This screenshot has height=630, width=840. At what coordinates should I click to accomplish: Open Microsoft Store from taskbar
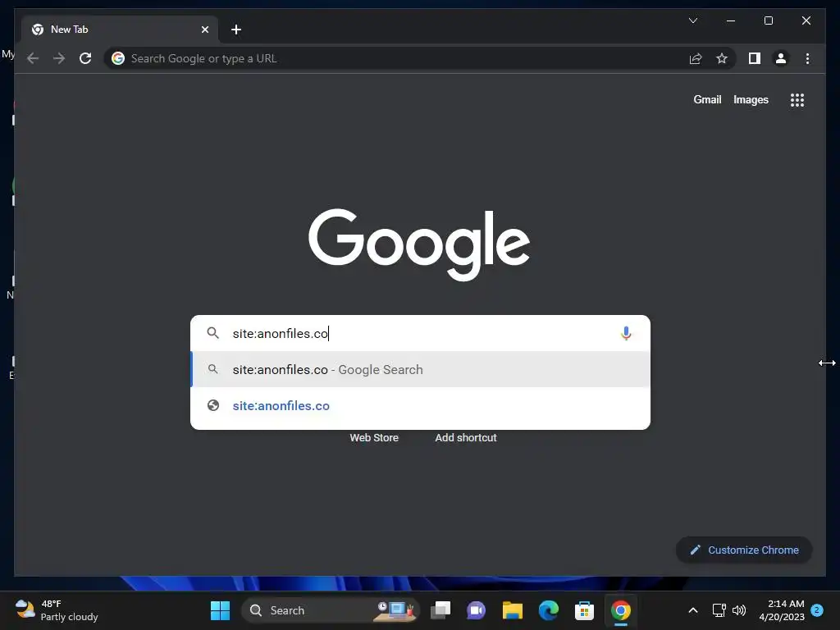(x=584, y=610)
